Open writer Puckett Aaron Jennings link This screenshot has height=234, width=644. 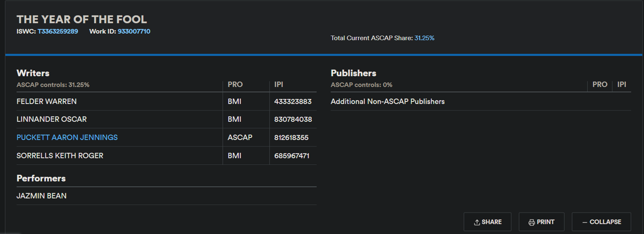67,137
